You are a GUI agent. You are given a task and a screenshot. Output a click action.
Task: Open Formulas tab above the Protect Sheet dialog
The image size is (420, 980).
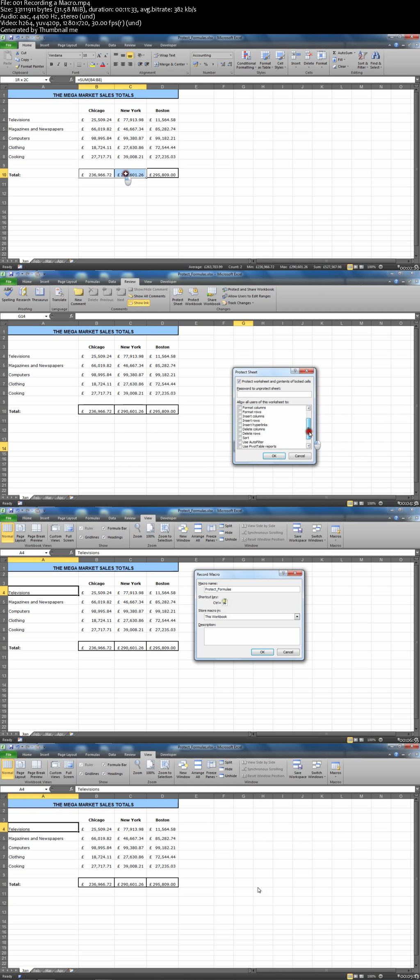point(92,282)
